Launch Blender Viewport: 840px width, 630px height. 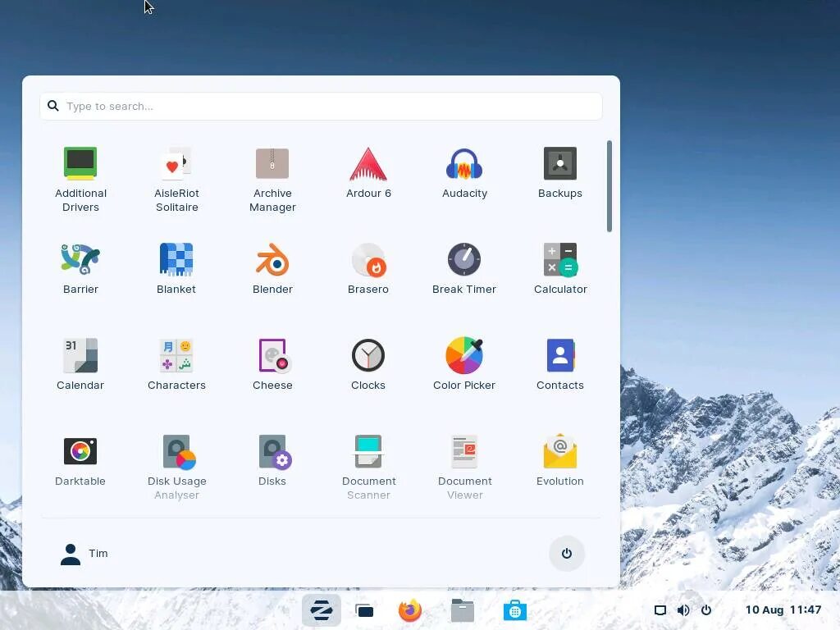click(x=272, y=268)
